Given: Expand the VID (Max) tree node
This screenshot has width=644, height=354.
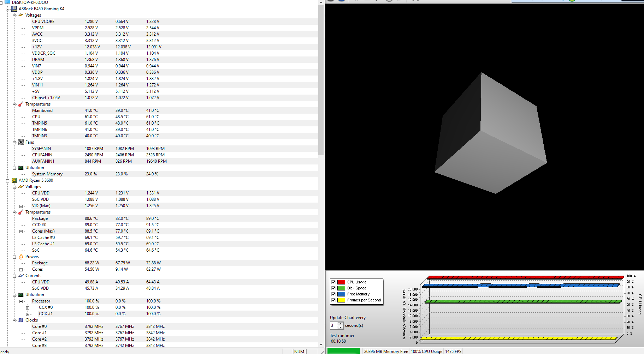Looking at the screenshot, I should click(21, 206).
